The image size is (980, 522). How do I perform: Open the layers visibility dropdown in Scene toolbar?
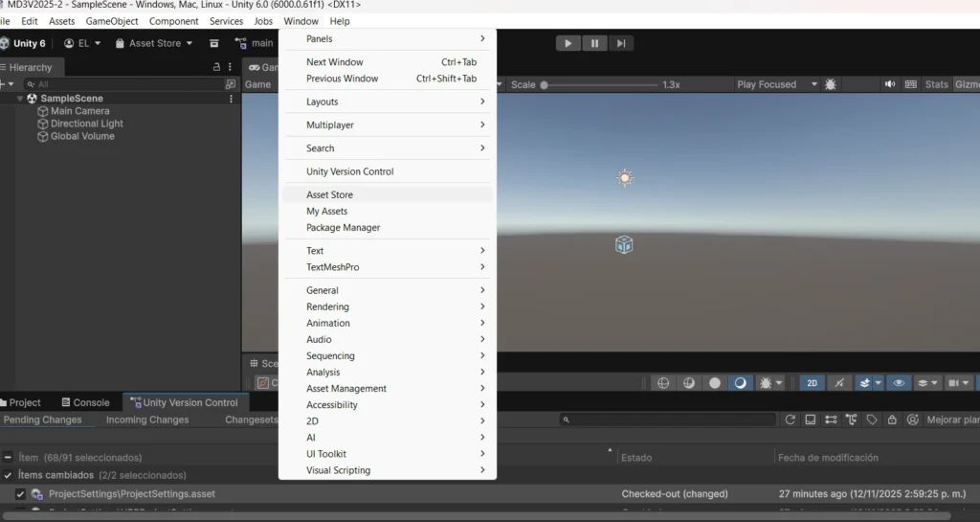926,382
